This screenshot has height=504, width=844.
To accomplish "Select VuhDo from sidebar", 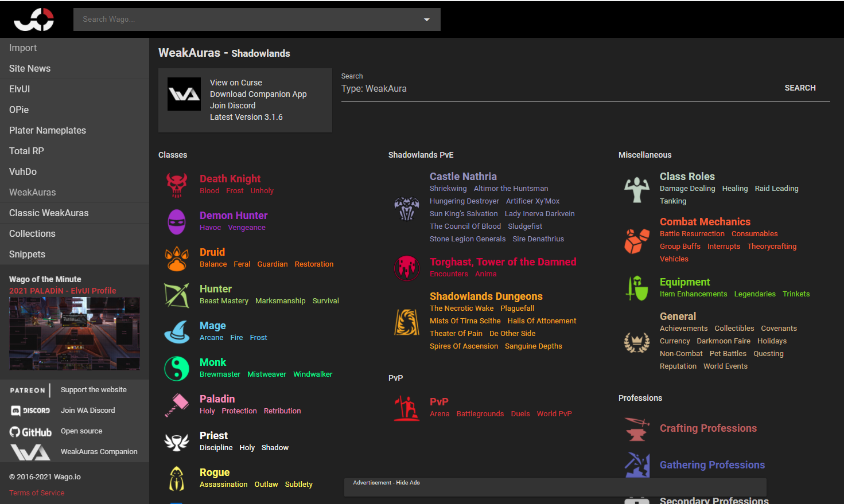I will pyautogui.click(x=75, y=172).
